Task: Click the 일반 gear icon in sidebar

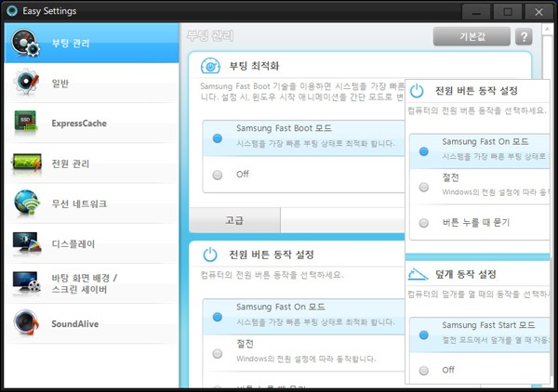Action: [26, 82]
